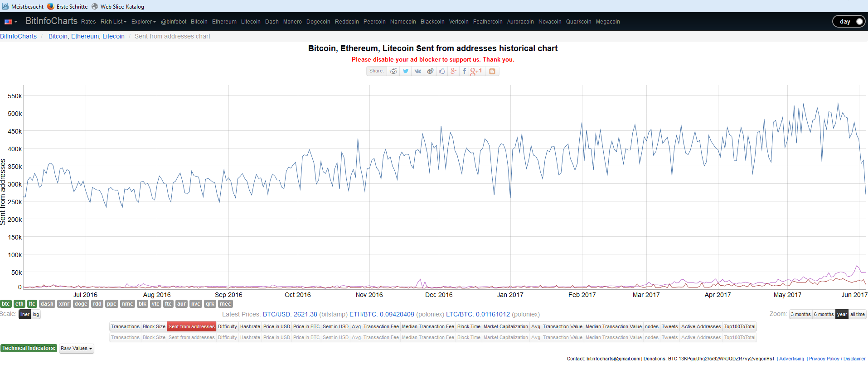Expand the Rich List dropdown menu

tap(113, 22)
